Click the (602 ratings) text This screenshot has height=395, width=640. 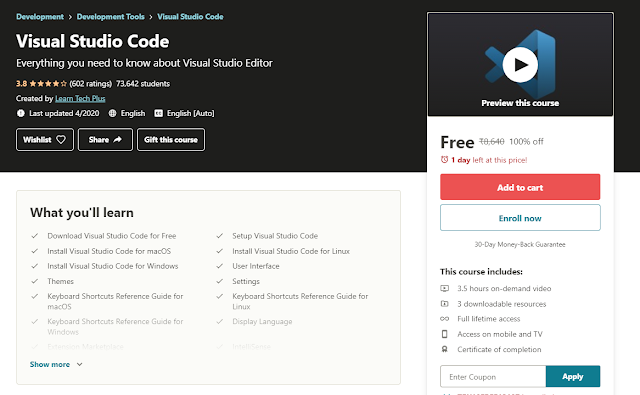point(91,84)
